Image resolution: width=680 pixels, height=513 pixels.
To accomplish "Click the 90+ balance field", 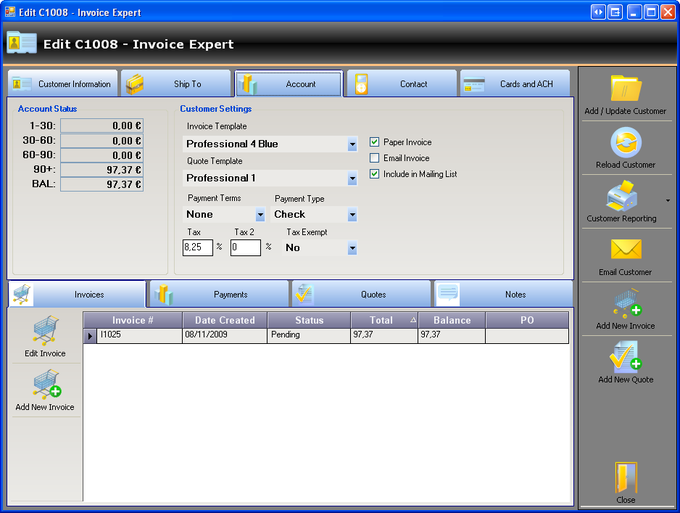I will [102, 170].
